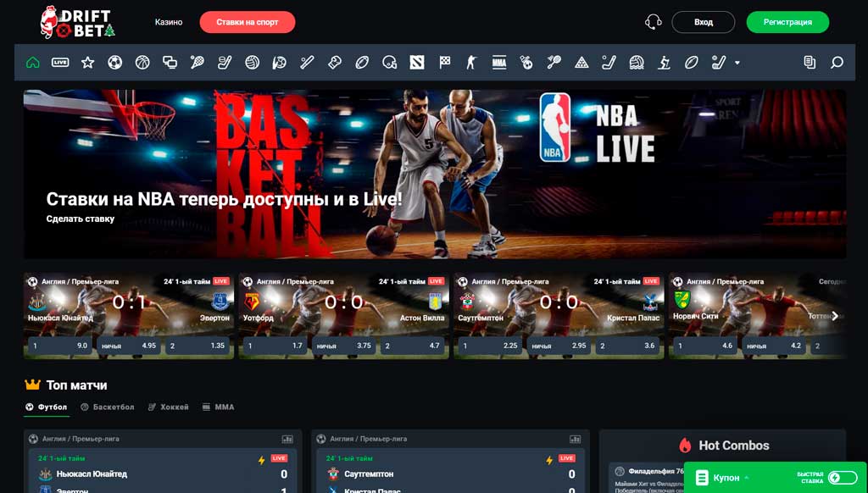Switch to MMA tab in Топ матчи
This screenshot has width=868, height=493.
point(218,407)
